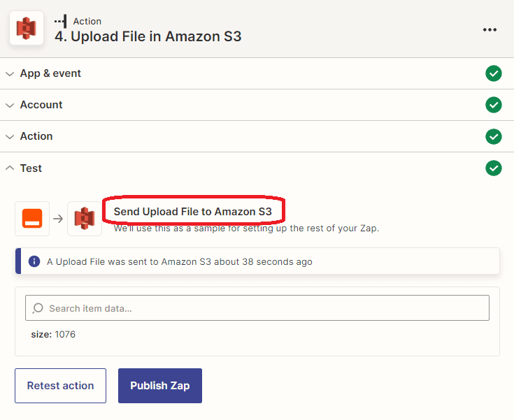Click Test section green checkmark
This screenshot has width=514, height=420.
[494, 168]
